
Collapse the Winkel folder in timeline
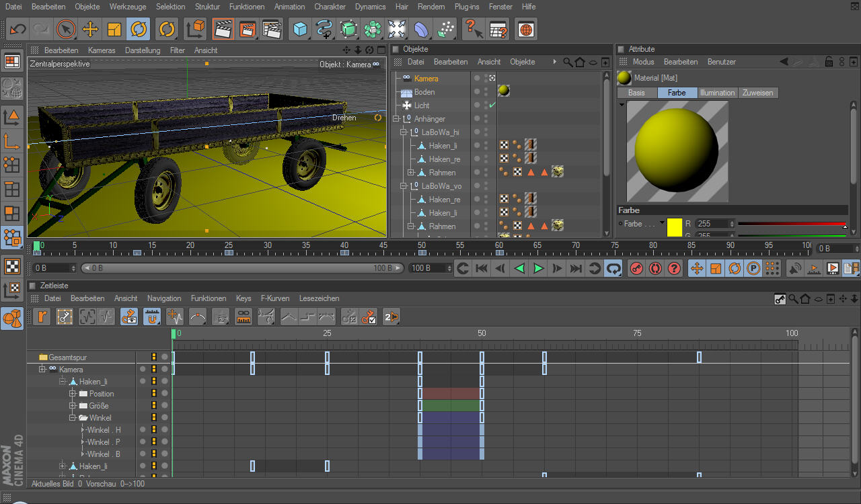point(73,418)
